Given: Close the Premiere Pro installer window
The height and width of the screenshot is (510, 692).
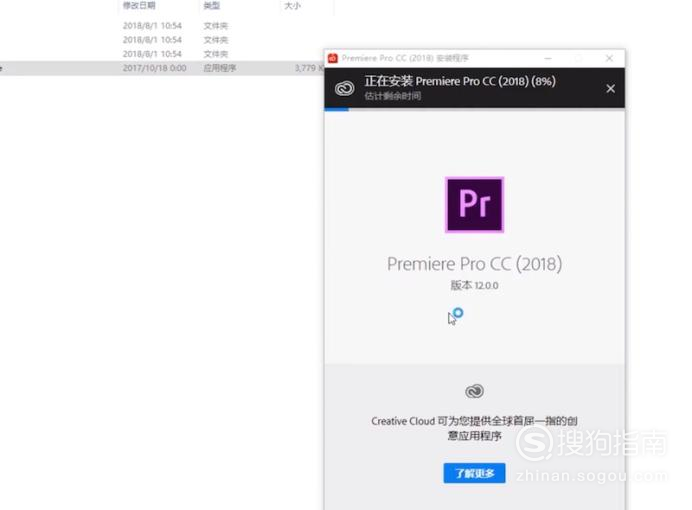Looking at the screenshot, I should tap(609, 58).
